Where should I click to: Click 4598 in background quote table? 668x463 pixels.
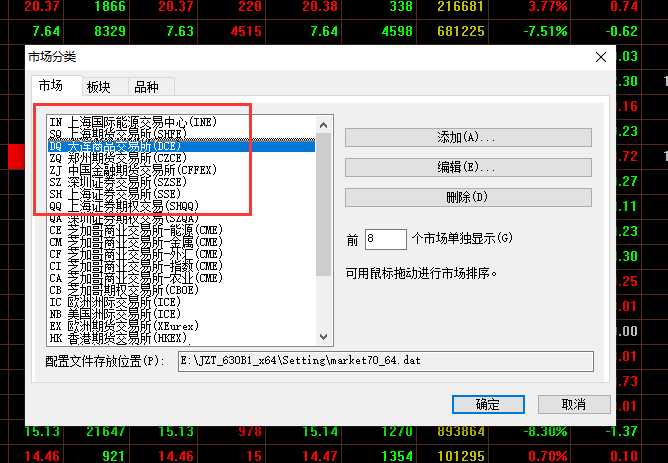[397, 31]
